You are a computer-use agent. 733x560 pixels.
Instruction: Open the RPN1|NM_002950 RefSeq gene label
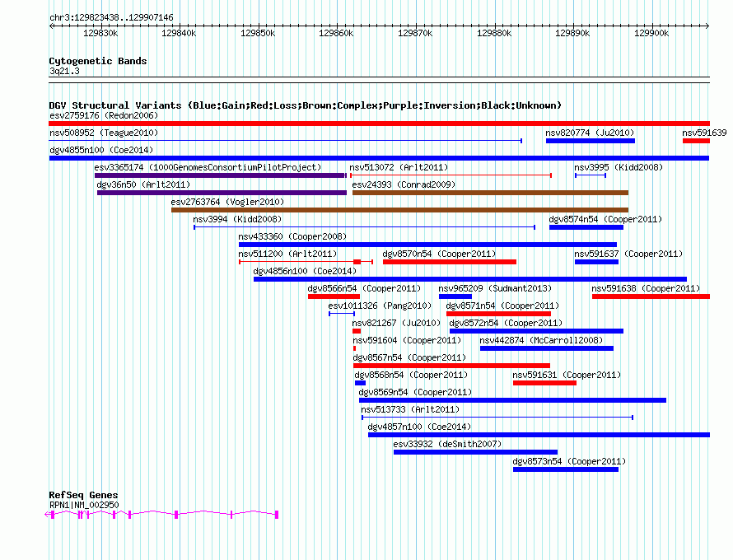coord(84,505)
